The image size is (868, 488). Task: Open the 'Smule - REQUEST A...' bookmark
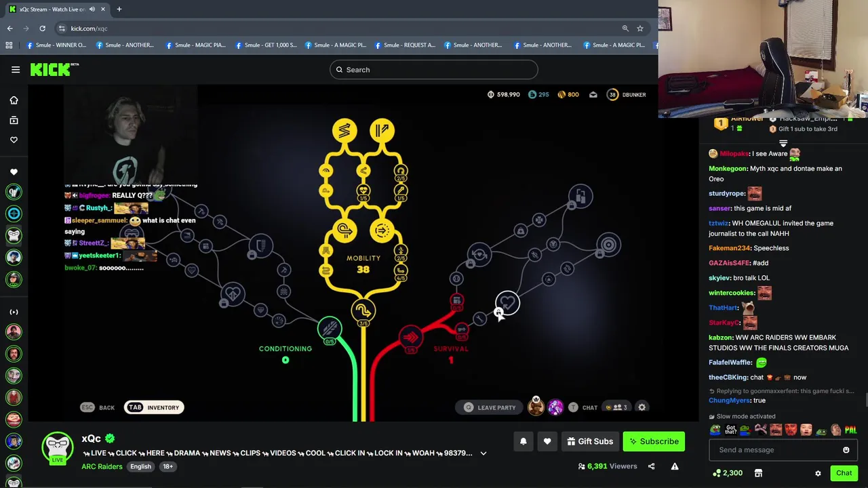tap(404, 45)
